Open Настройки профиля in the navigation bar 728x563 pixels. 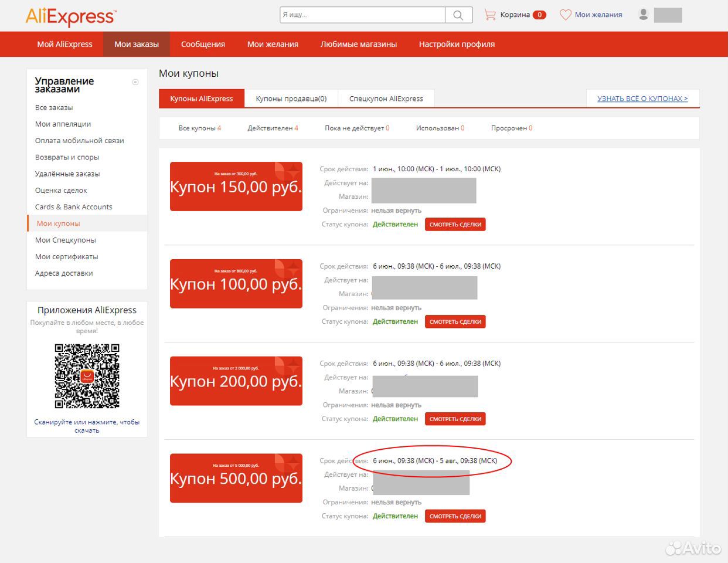457,44
